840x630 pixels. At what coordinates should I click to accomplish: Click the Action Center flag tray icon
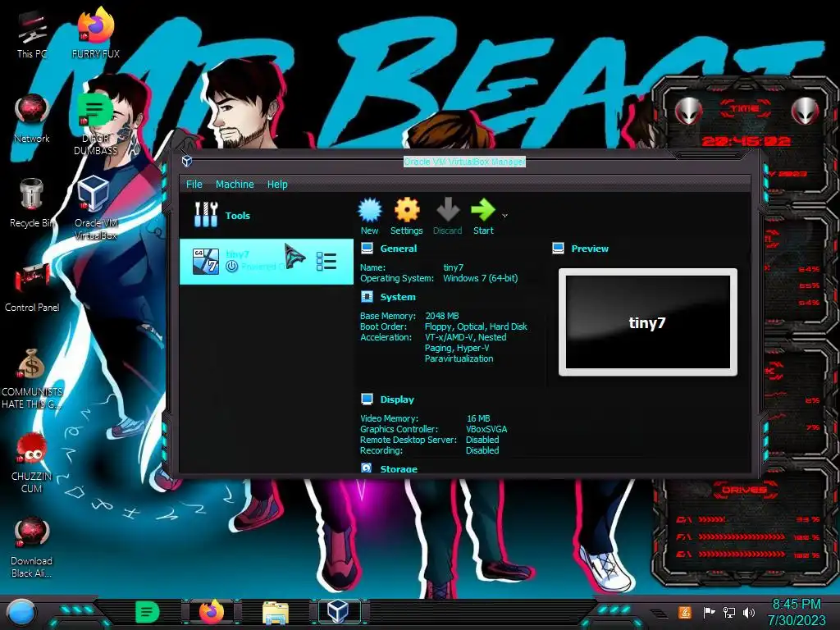709,612
